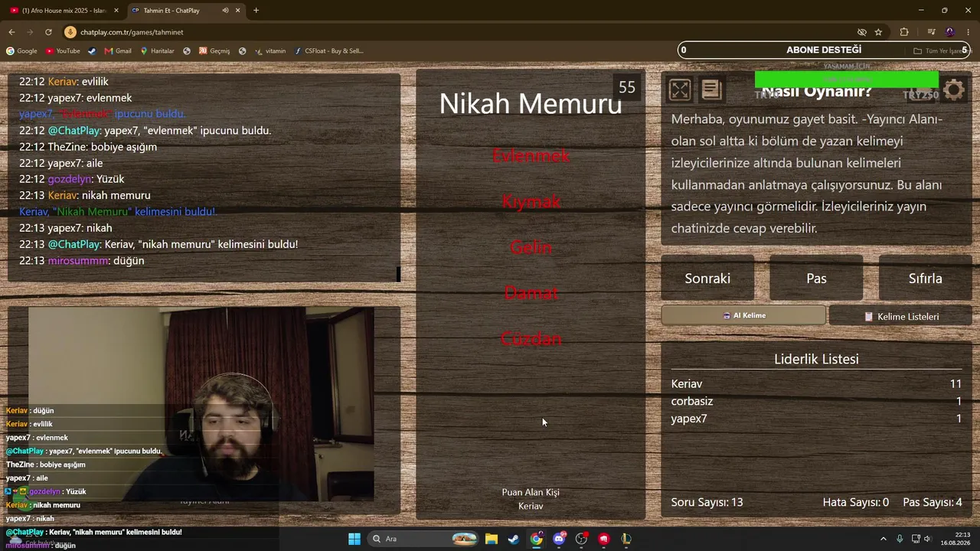980x551 pixels.
Task: Open the Chrome profile avatar
Action: tap(950, 32)
